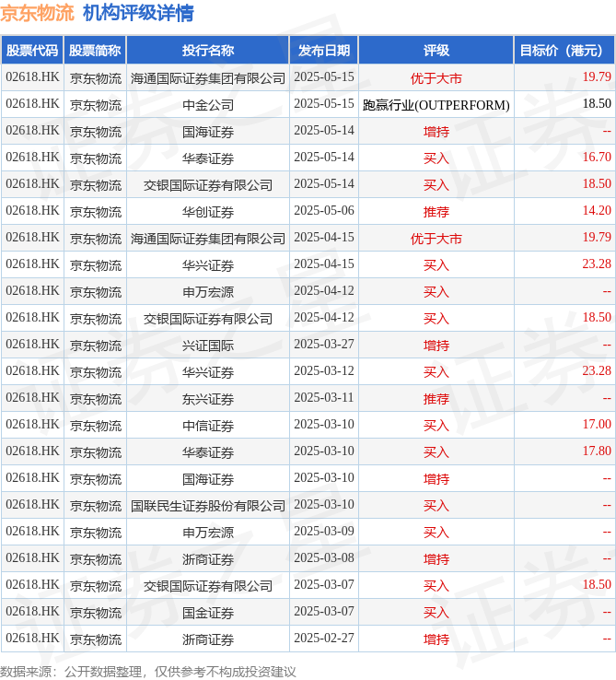Click 华泰证券 in the 2025-05-14 row
This screenshot has width=616, height=680.
pos(208,158)
